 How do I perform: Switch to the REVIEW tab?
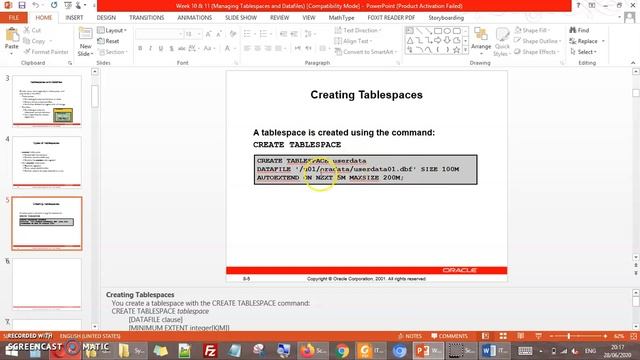click(280, 18)
